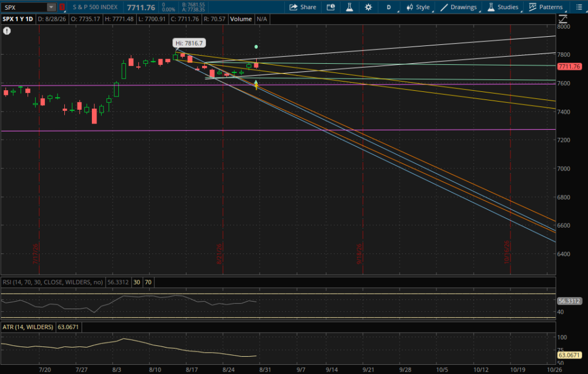Click the Volume label in chart header

[x=241, y=19]
